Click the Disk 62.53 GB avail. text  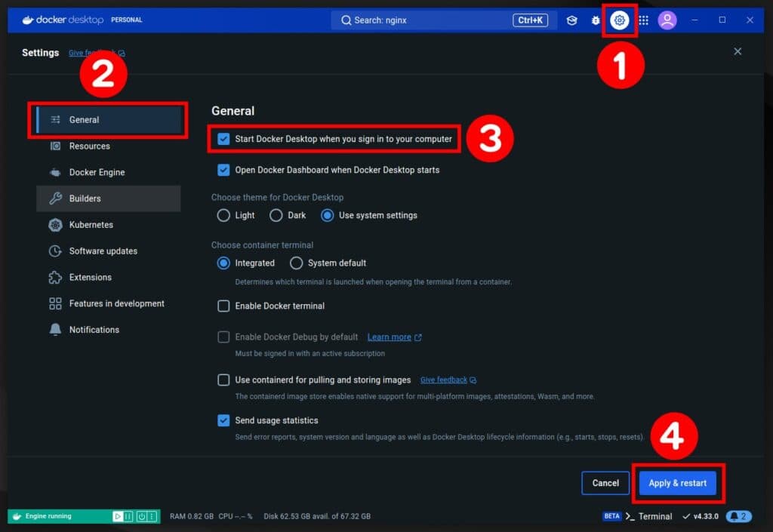317,516
